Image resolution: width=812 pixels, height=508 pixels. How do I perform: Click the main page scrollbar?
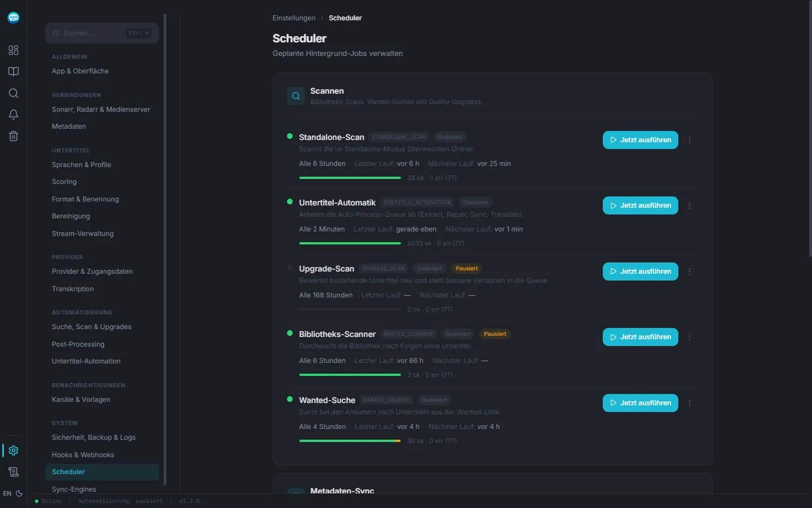(x=810, y=130)
